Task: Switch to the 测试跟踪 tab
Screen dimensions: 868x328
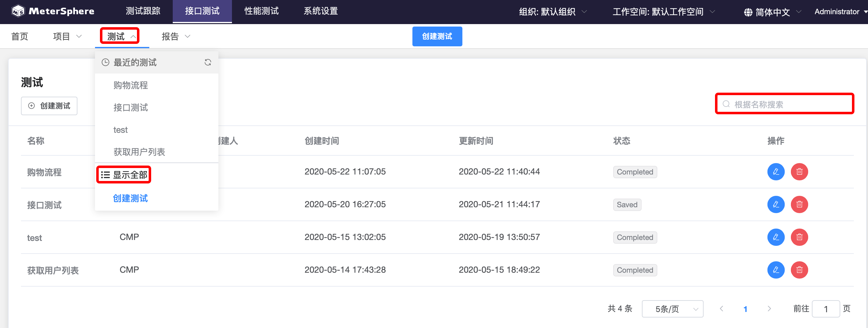Action: coord(143,11)
